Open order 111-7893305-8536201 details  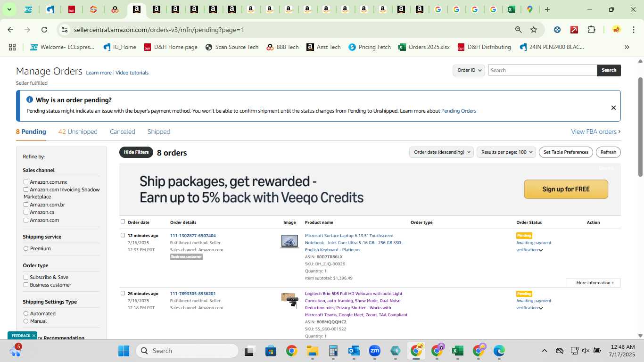pos(193,294)
